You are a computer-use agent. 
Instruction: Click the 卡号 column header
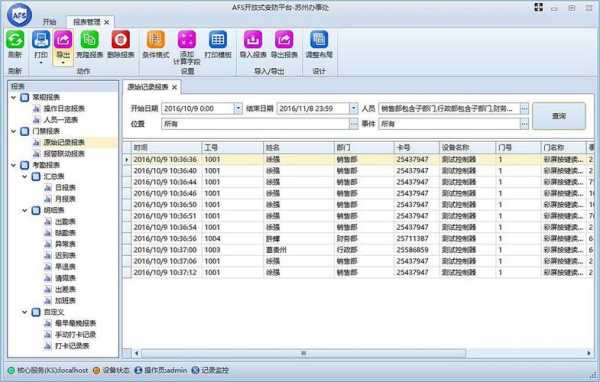click(416, 148)
